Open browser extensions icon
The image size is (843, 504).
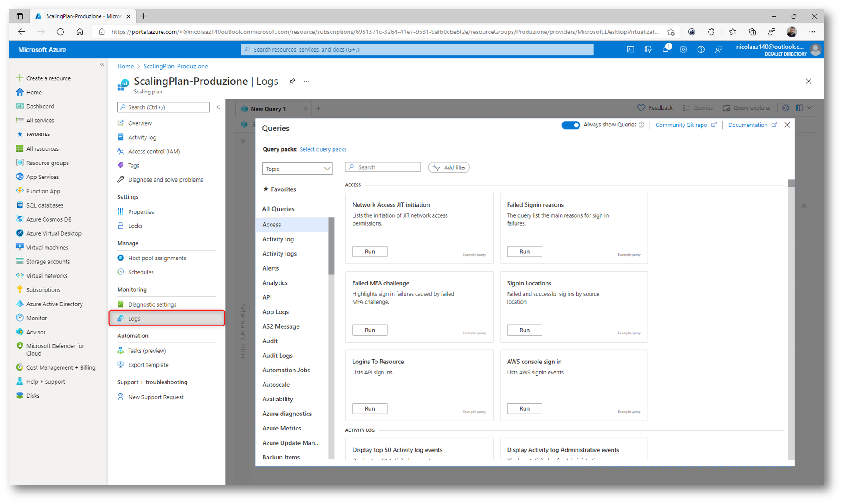(711, 32)
